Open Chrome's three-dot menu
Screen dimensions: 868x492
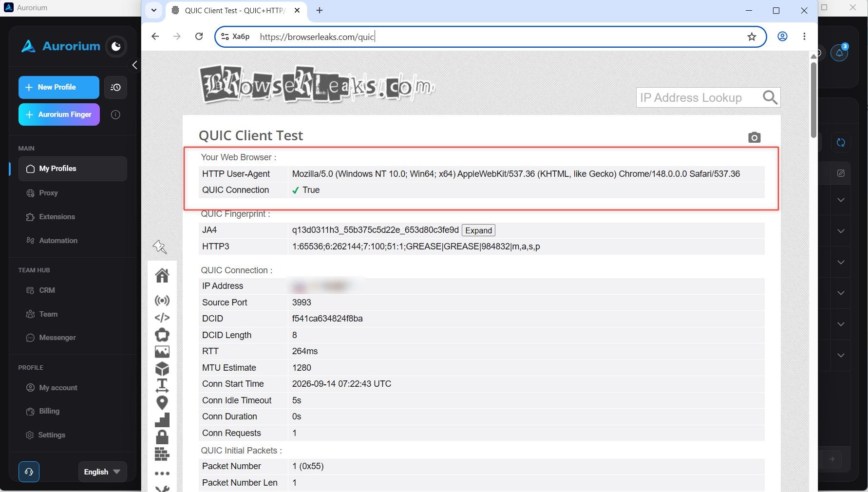pos(804,37)
